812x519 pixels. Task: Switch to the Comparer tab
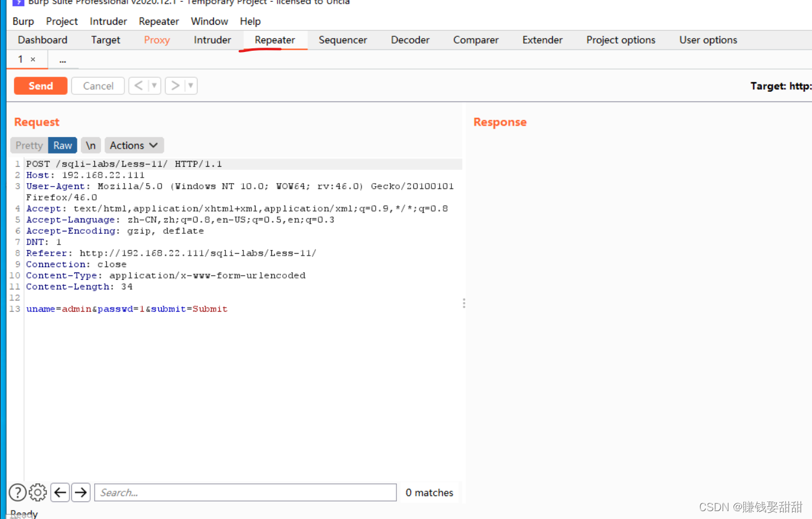(476, 40)
